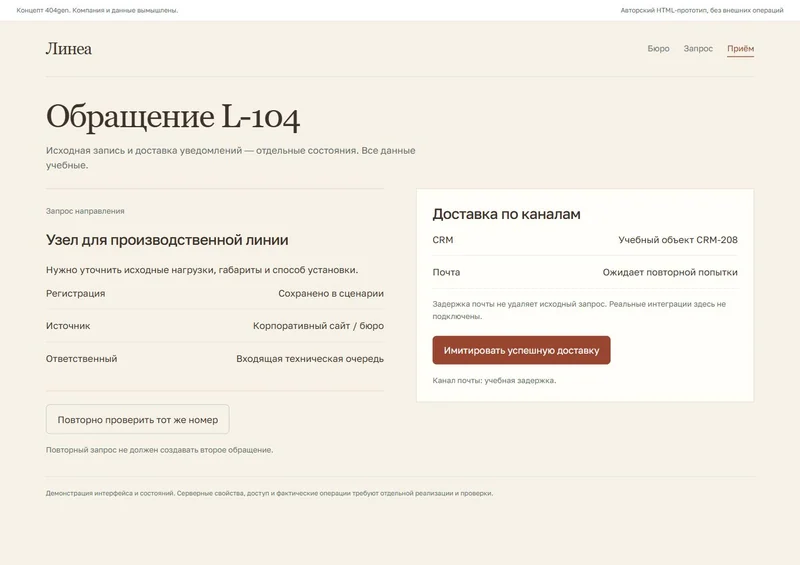
Task: Click the Регистрация row label
Action: click(76, 293)
